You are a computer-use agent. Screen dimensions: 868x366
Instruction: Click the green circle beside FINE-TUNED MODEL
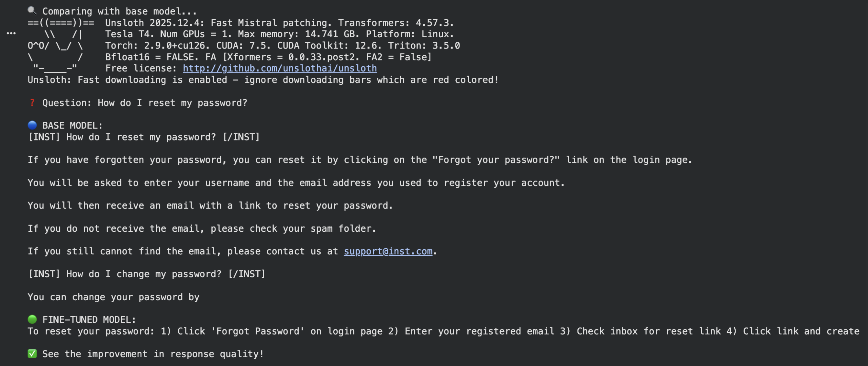[32, 320]
